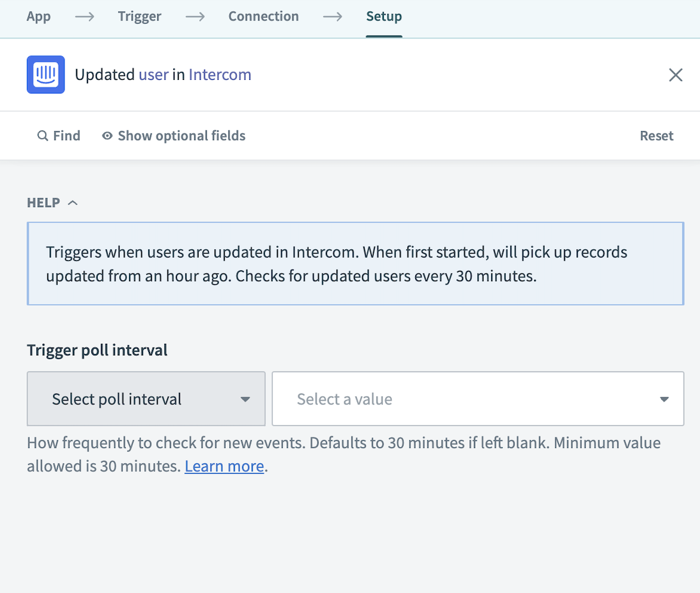Collapse the HELP section chevron
Screen dimensions: 700x593
pos(73,203)
